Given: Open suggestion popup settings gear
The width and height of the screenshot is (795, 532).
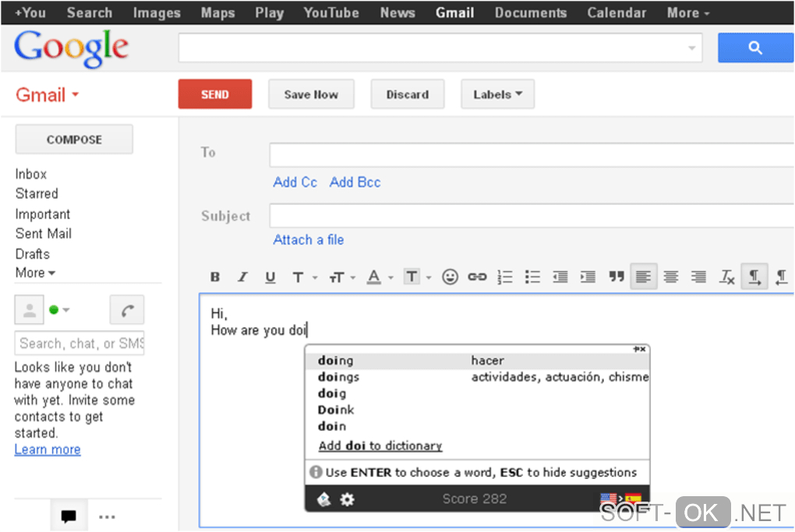Looking at the screenshot, I should [348, 499].
